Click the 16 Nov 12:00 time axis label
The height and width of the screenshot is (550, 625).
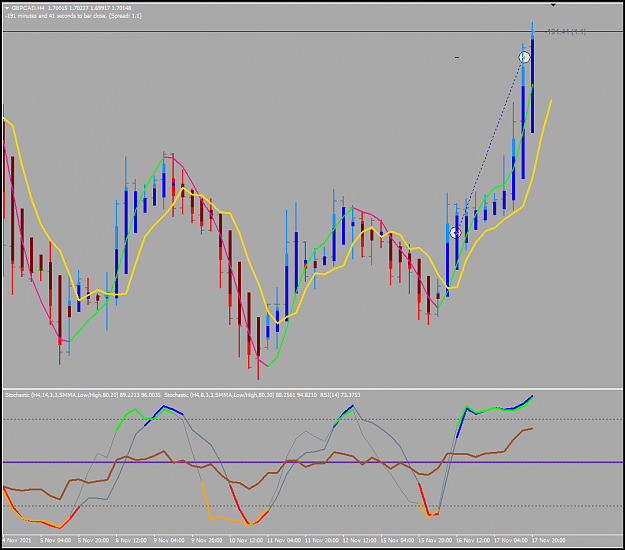click(x=473, y=540)
